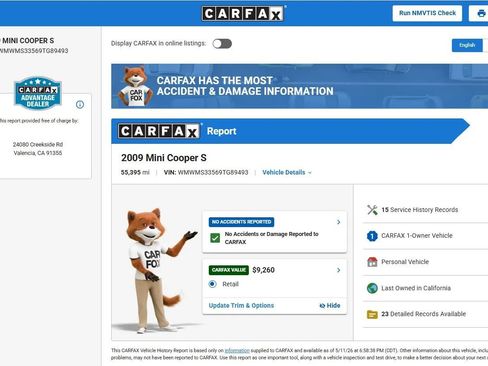Open the folder Detailed Records Available icon

point(372,314)
